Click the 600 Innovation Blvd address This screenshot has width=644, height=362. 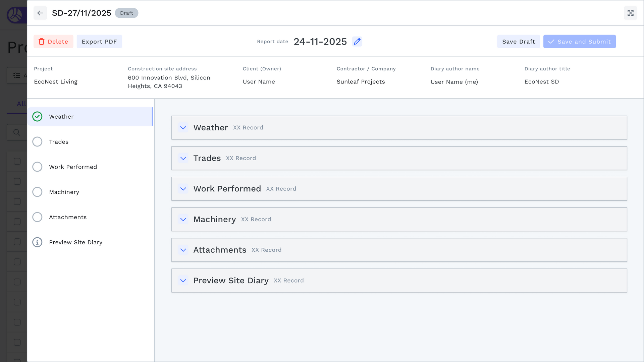click(169, 82)
